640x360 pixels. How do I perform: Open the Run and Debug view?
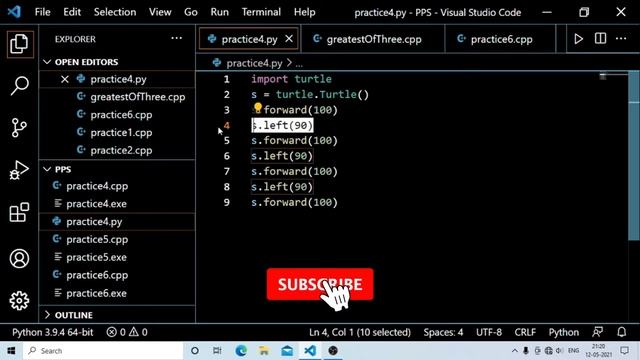19,170
